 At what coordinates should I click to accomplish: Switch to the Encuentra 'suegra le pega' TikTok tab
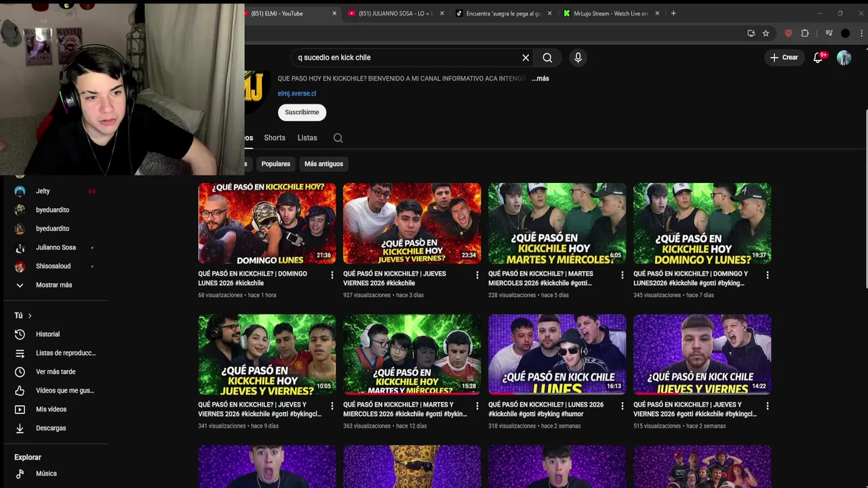pyautogui.click(x=503, y=14)
